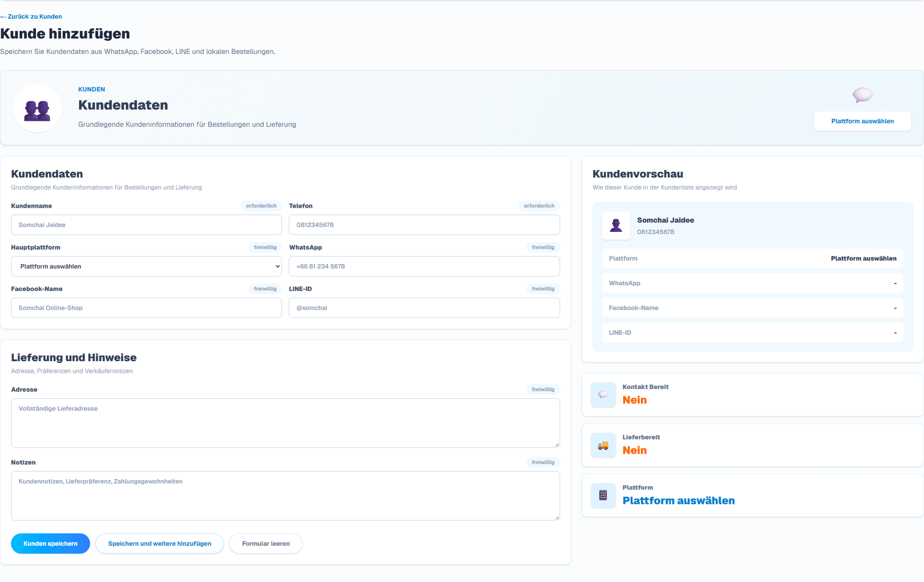Image resolution: width=924 pixels, height=582 pixels.
Task: Click the speech bubble icon above Plattform auswählen
Action: coord(862,95)
